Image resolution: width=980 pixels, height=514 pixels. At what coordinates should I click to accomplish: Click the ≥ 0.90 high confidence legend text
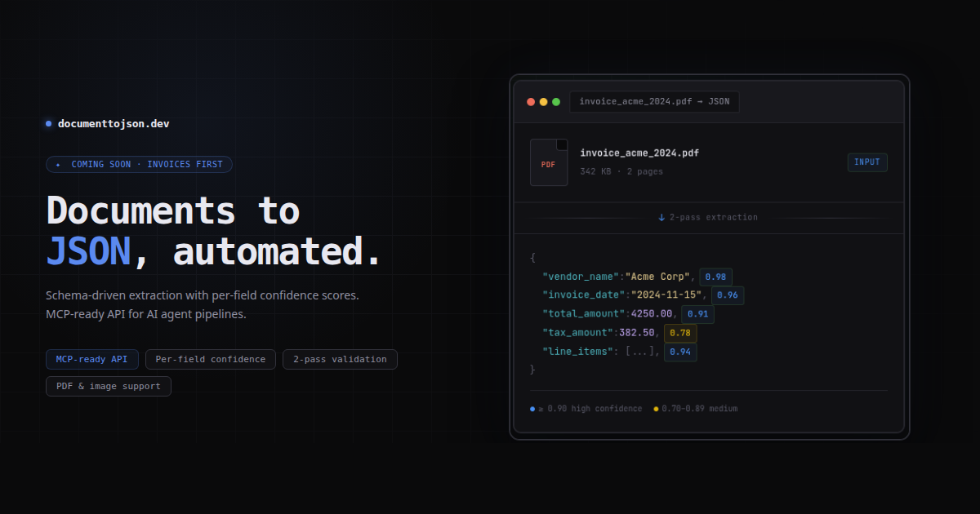[590, 409]
